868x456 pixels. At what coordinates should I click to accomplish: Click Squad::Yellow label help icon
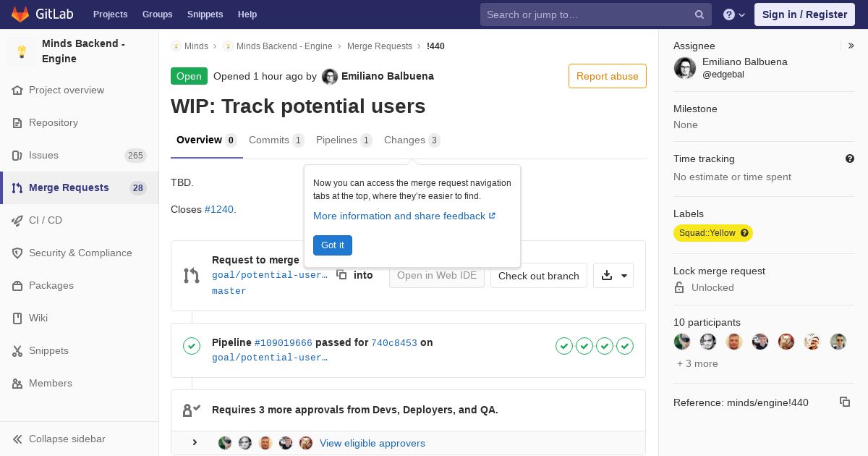[x=744, y=233]
